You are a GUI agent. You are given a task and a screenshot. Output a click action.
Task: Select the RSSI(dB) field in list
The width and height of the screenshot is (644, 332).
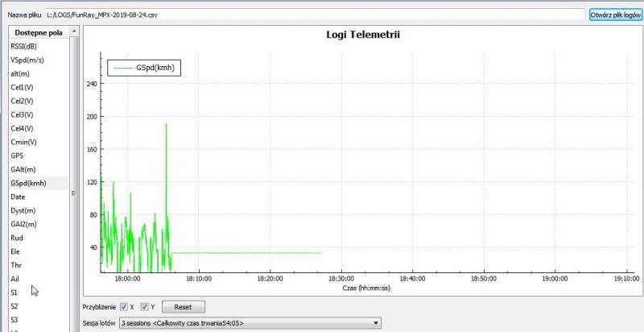24,47
